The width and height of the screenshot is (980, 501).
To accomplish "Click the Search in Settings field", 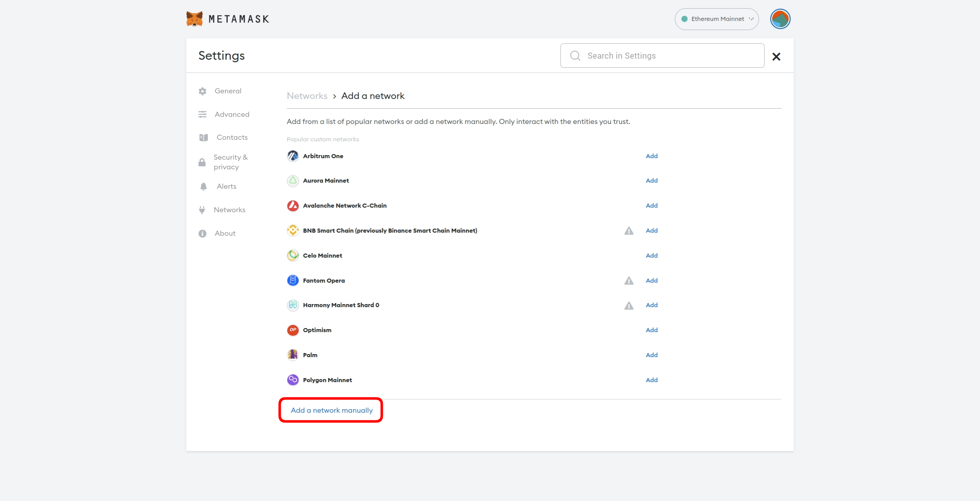I will [x=662, y=56].
